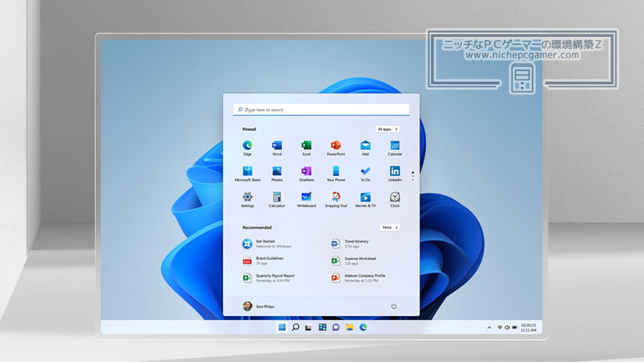644x362 pixels.
Task: Click battery icon in system tray
Action: [x=515, y=328]
